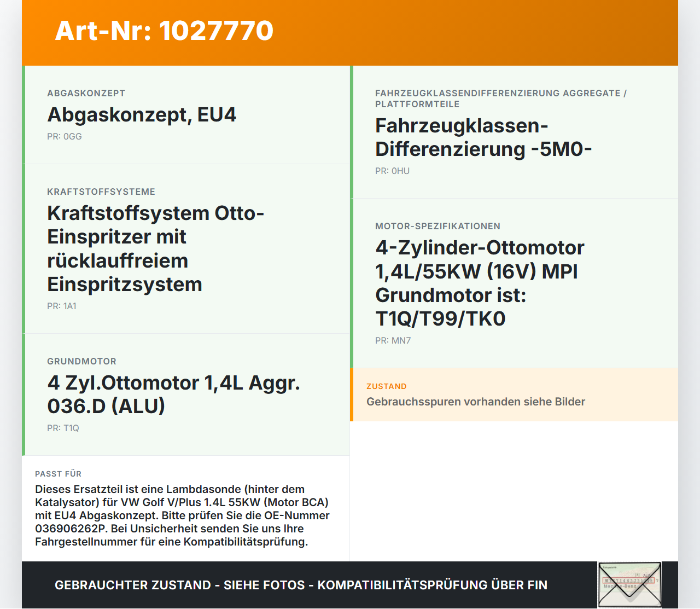This screenshot has height=609, width=700.
Task: Click the GRUNDMOTOR category label
Action: point(81,362)
